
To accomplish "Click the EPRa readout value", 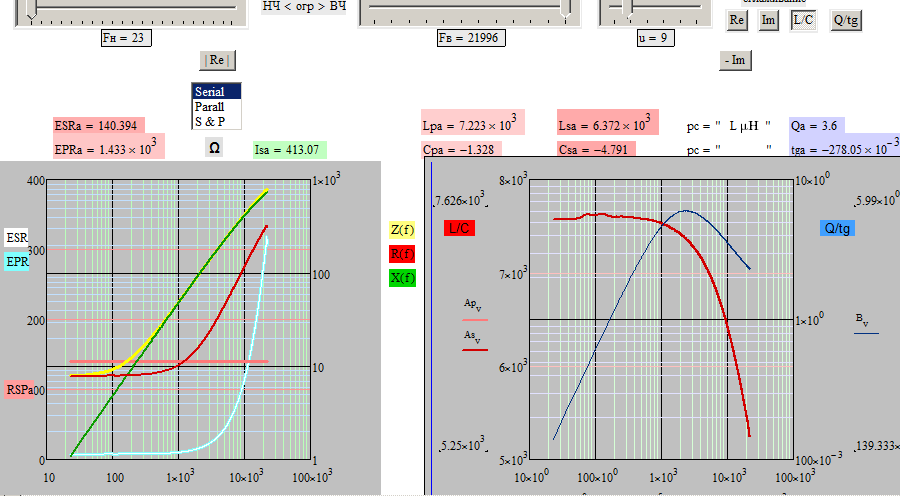I will pos(109,147).
